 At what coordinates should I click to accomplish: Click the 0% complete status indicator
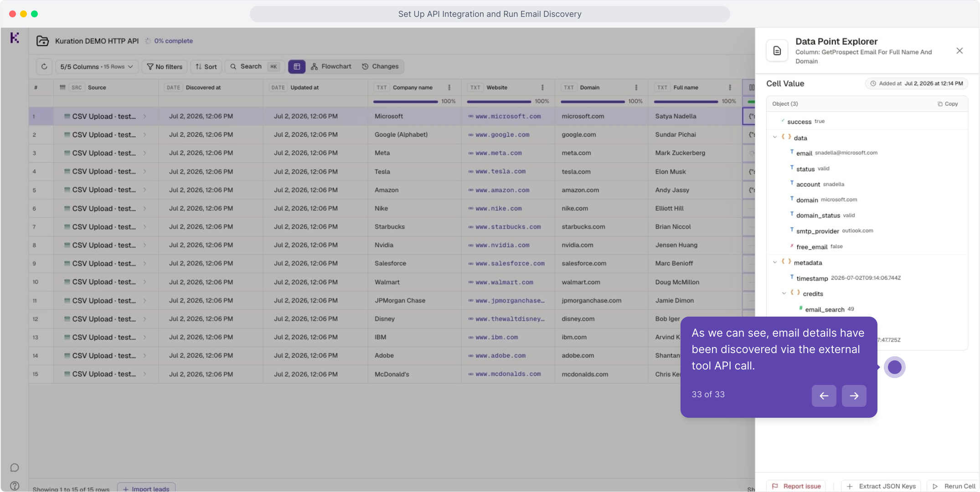[x=169, y=41]
